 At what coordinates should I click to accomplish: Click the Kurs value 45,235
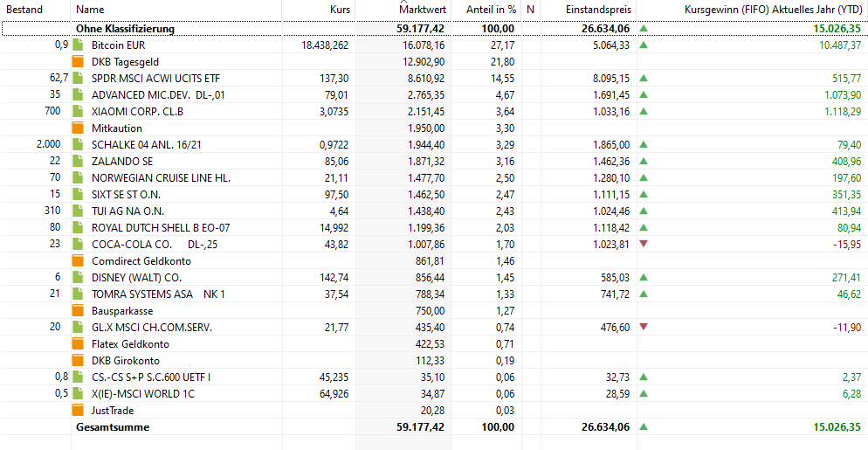click(x=334, y=377)
